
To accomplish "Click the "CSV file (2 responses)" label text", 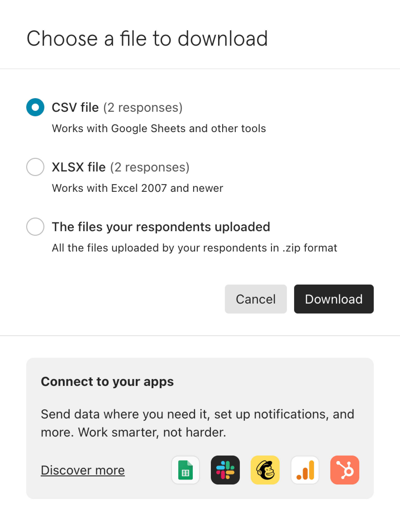I will point(117,107).
